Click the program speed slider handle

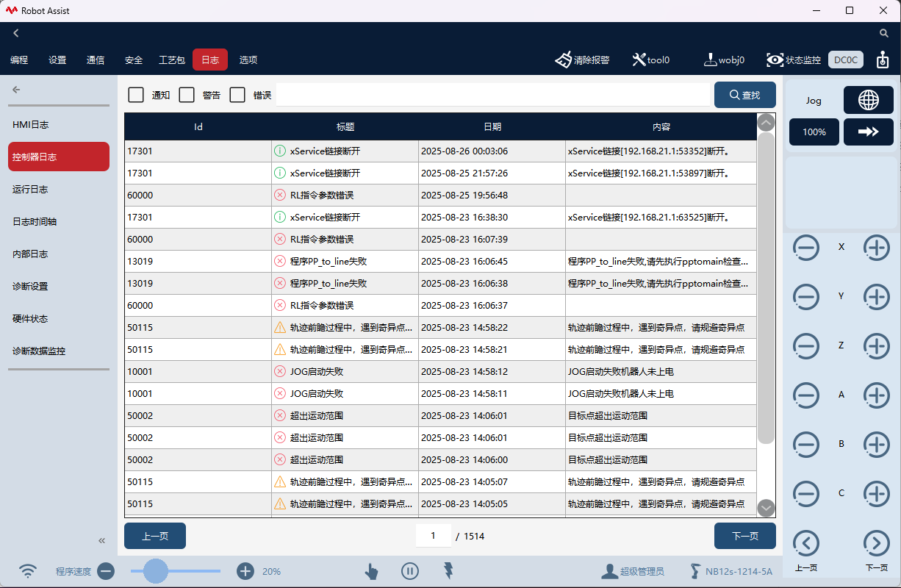pos(156,571)
